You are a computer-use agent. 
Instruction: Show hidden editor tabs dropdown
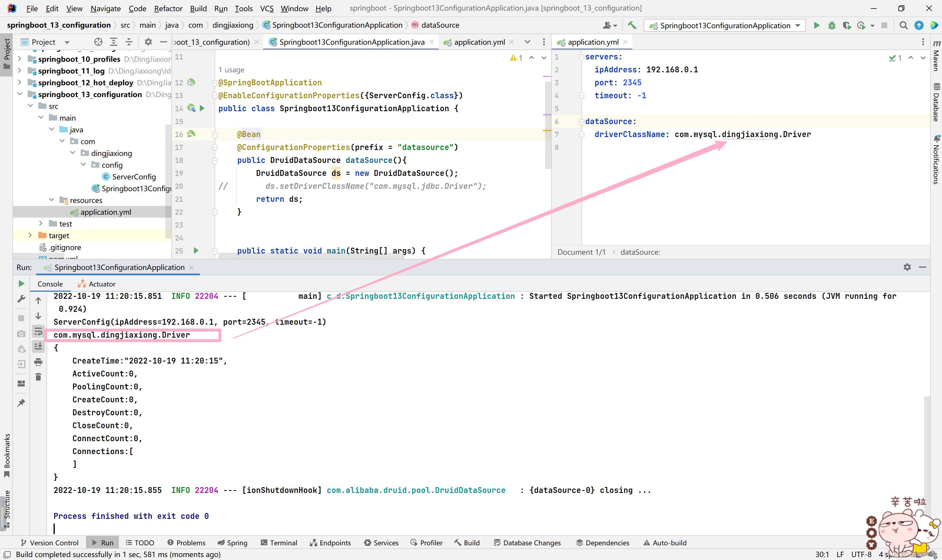coord(527,42)
